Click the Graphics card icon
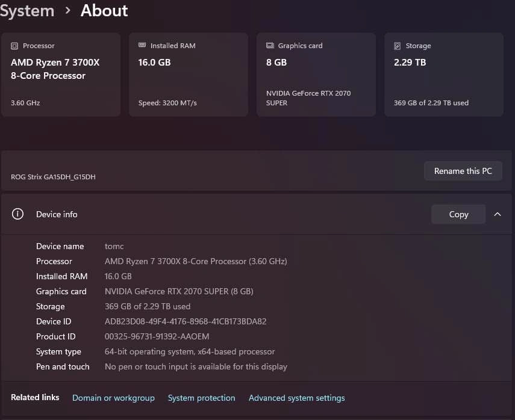Screen dimensions: 515x420 pos(270,45)
